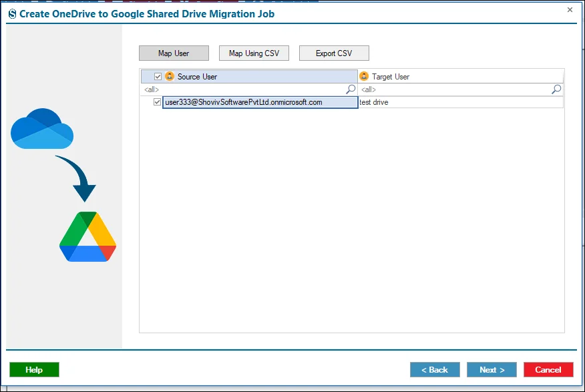Click the blue curved arrow graphic

click(77, 178)
